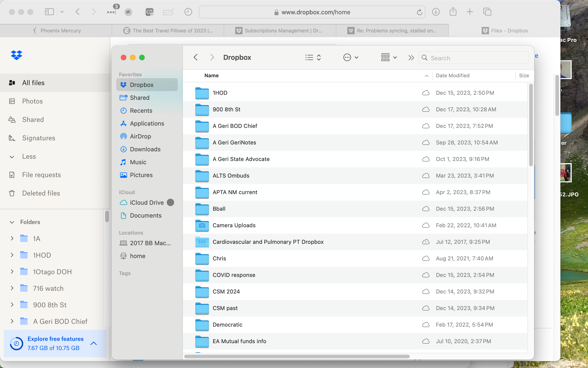588x368 pixels.
Task: Open Finder group-by menu
Action: point(389,57)
